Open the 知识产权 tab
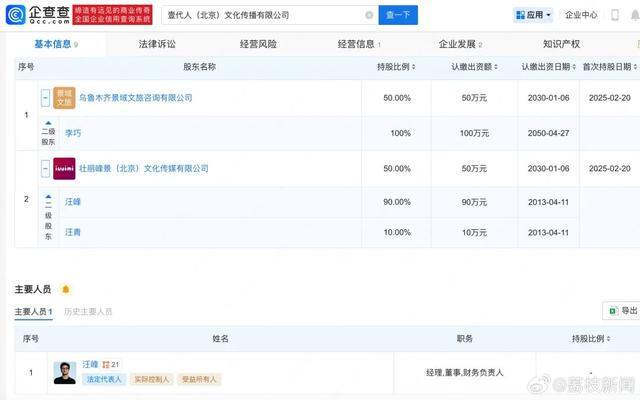Viewport: 640px width, 400px height. tap(561, 44)
